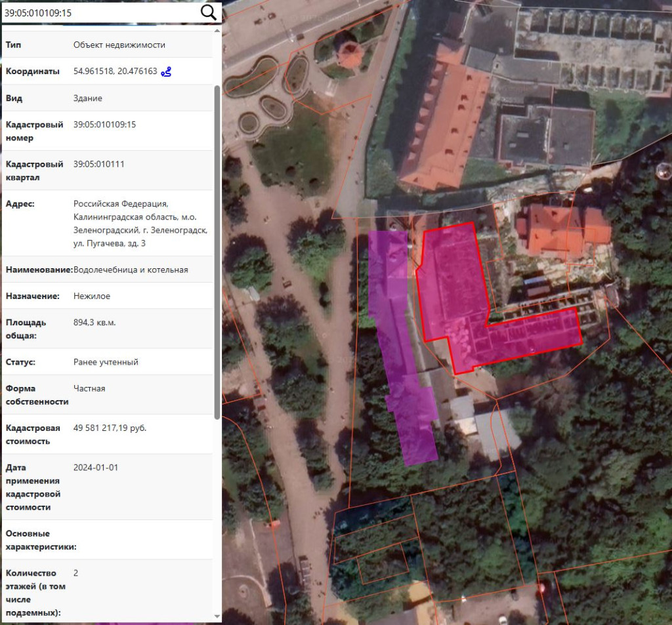Click the blue route icon beside coordinates
The image size is (672, 625).
click(x=166, y=71)
